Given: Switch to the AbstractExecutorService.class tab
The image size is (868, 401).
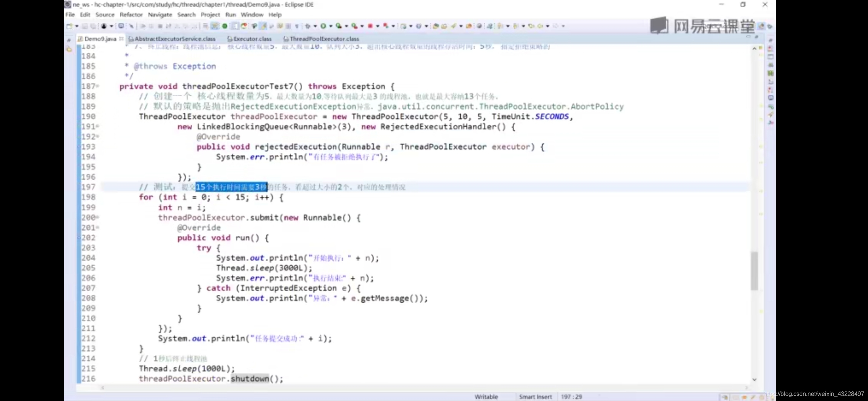Looking at the screenshot, I should (172, 39).
